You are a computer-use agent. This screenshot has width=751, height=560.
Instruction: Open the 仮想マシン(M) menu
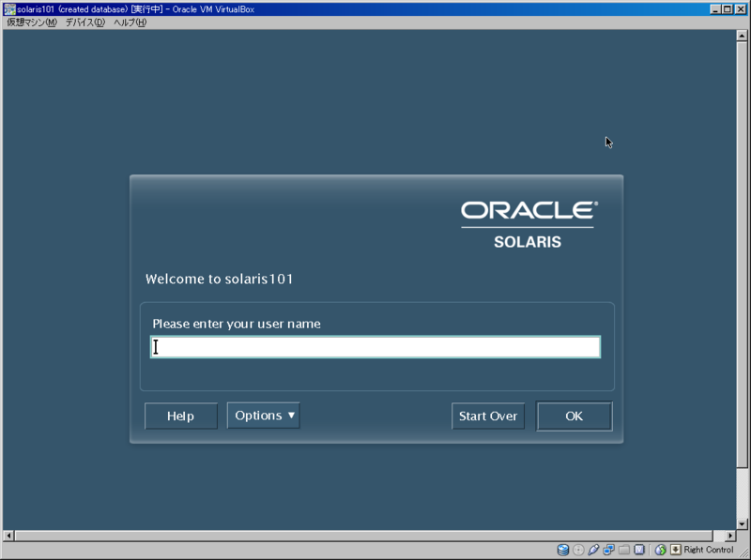click(x=32, y=23)
